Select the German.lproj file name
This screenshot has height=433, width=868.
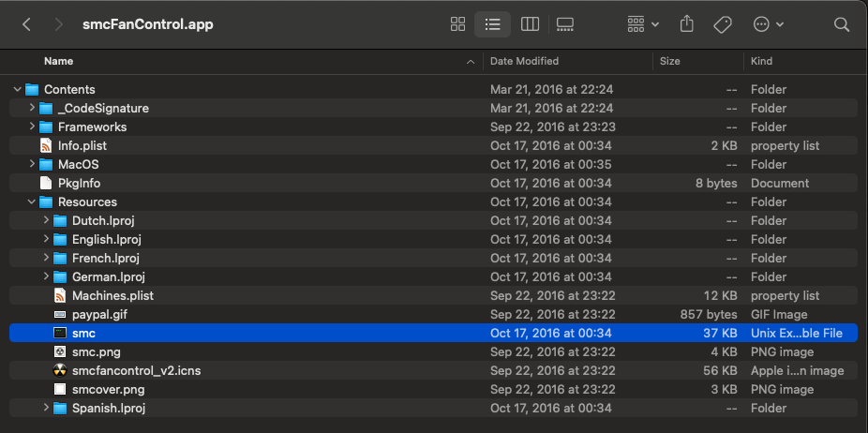tap(109, 276)
